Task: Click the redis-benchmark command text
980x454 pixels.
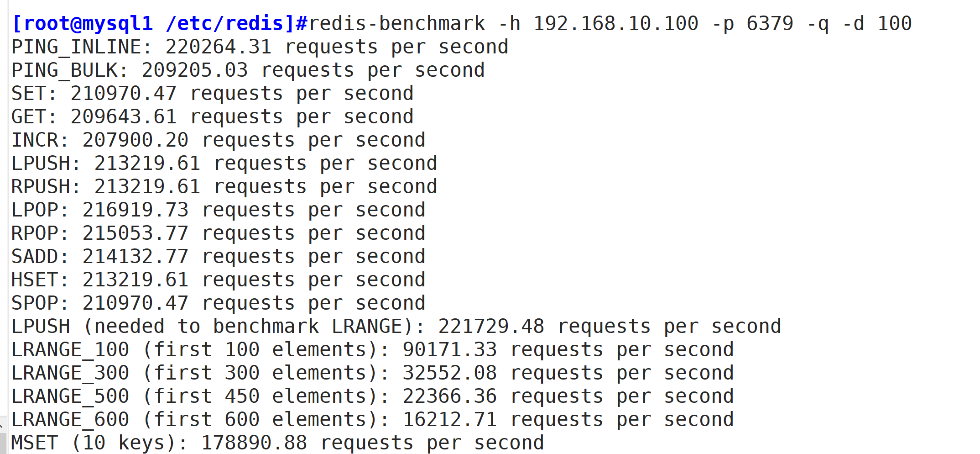Action: (x=610, y=24)
